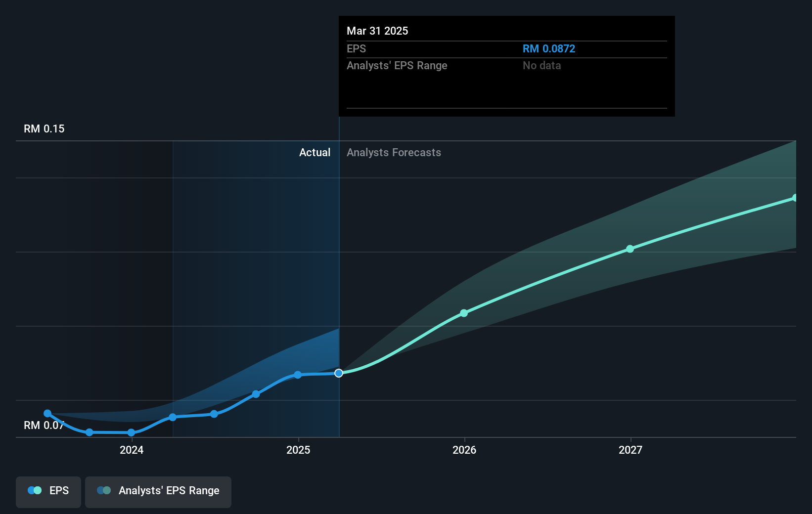
Task: Select the Mar 31 2025 EPS data point
Action: pos(339,373)
